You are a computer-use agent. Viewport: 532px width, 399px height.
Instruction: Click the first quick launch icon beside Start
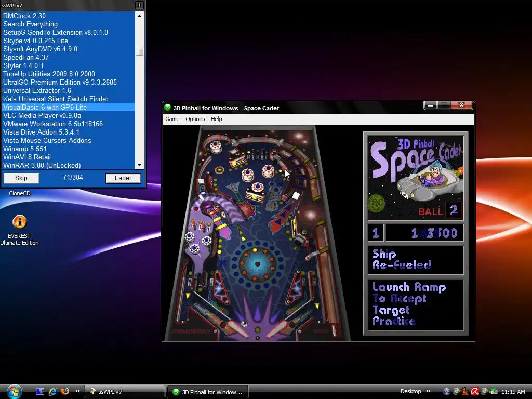click(39, 392)
